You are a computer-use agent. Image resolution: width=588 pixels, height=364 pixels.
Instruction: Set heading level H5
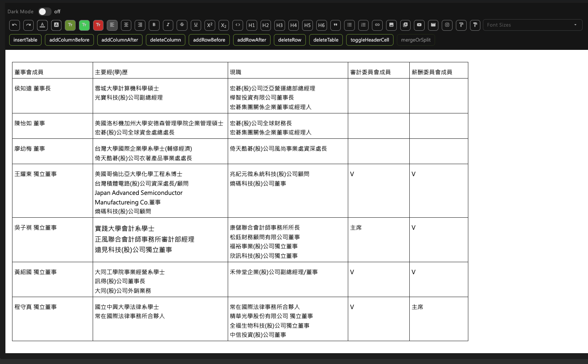click(x=308, y=25)
